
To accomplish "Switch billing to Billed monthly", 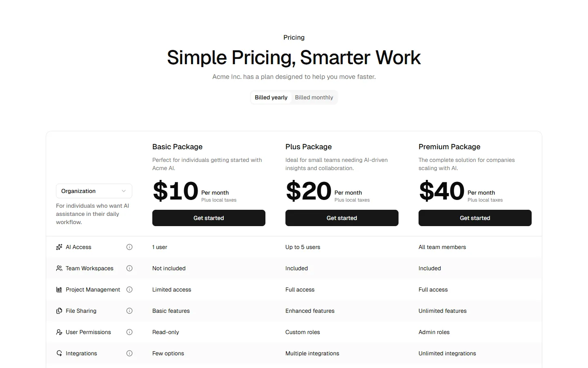I will tap(314, 97).
